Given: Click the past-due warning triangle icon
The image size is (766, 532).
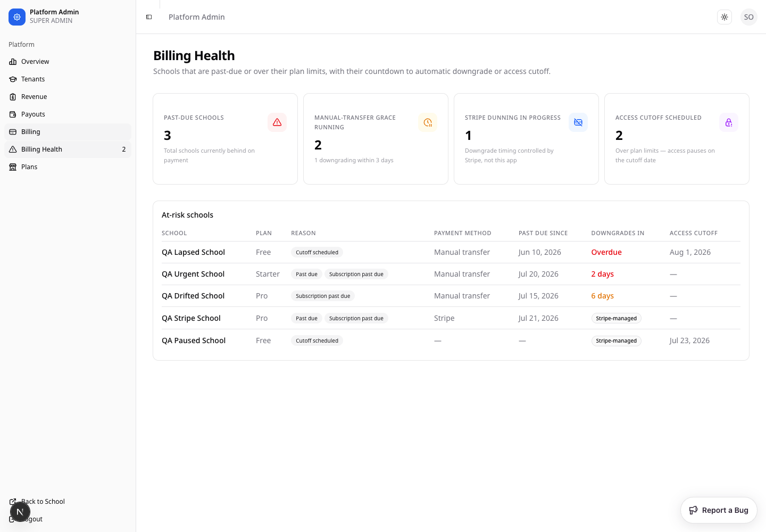Looking at the screenshot, I should (277, 122).
